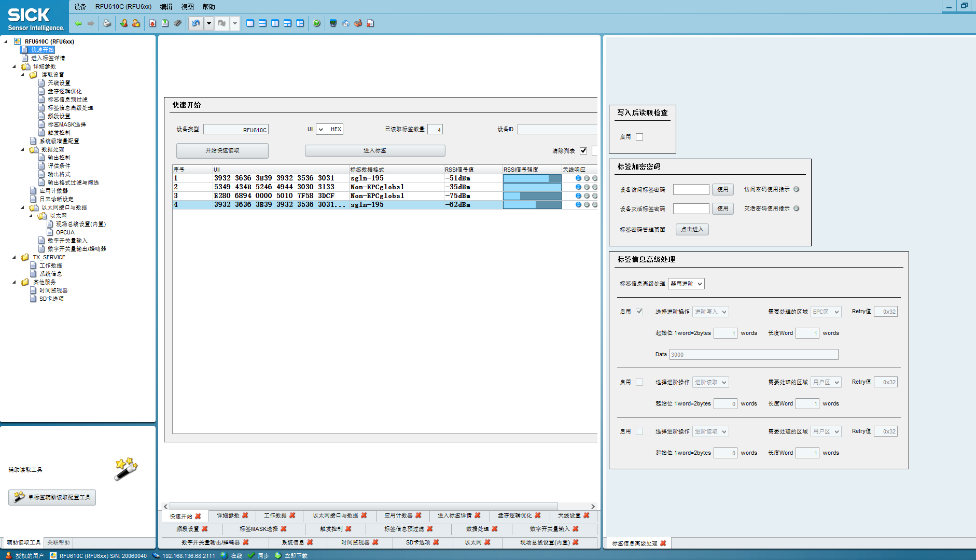Click the 开始快速读取 button

[222, 150]
